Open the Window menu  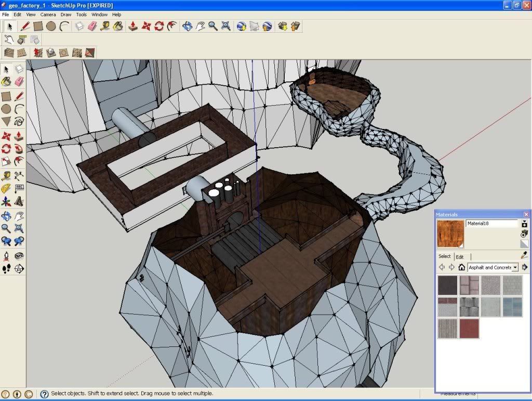[x=99, y=15]
